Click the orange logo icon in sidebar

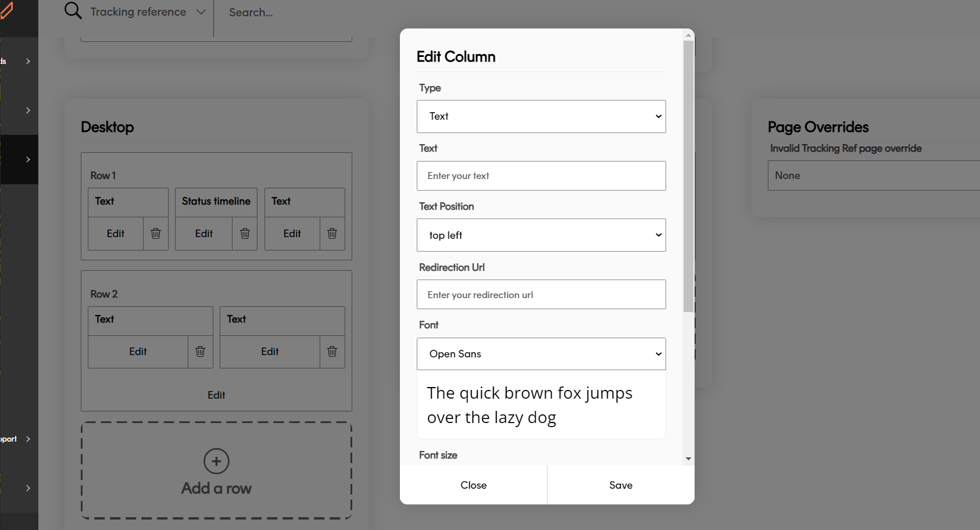click(7, 10)
